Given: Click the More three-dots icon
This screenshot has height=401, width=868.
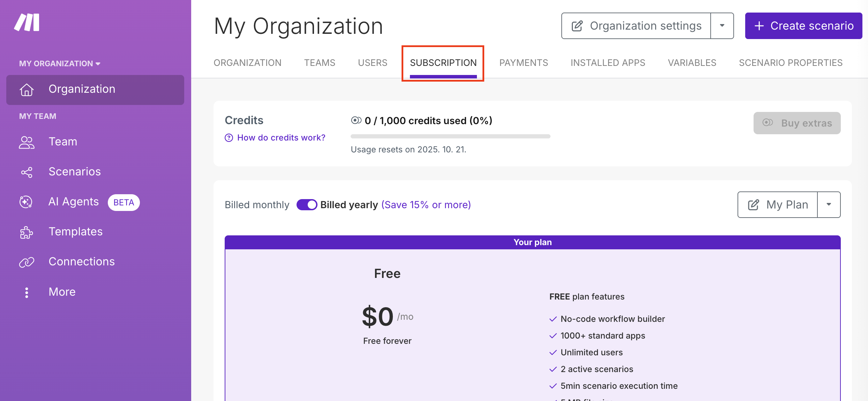Looking at the screenshot, I should click(x=27, y=292).
